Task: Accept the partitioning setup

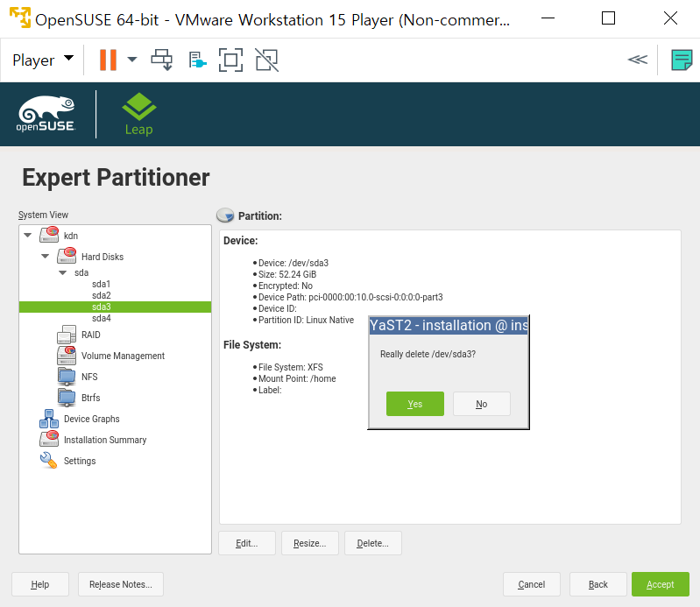Action: coord(661,584)
